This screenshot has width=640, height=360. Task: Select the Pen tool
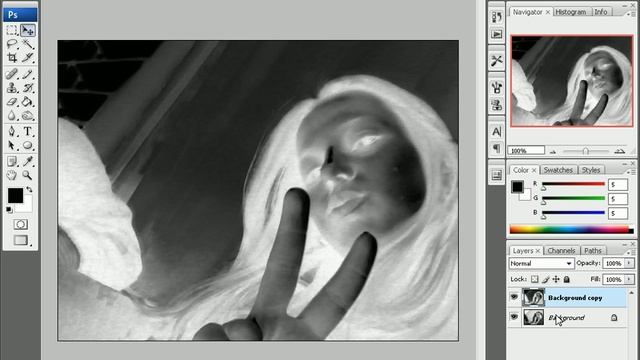[x=12, y=131]
